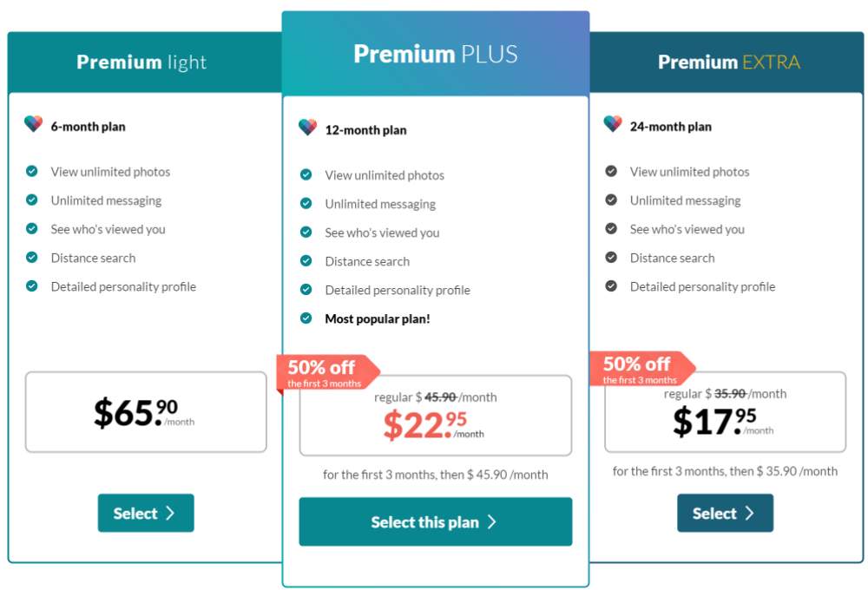Screen dimensions: 868x590
Task: Open the Premium EXTRA header
Action: pyautogui.click(x=727, y=62)
